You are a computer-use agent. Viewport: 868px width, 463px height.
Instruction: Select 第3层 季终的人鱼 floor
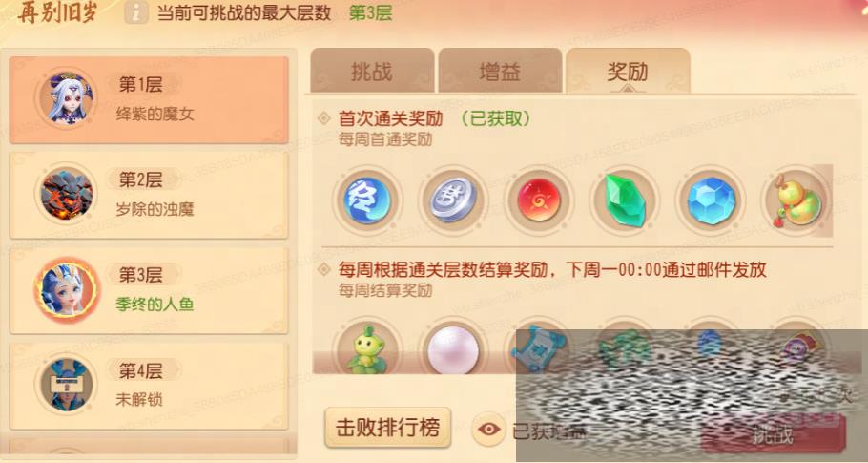(x=149, y=290)
